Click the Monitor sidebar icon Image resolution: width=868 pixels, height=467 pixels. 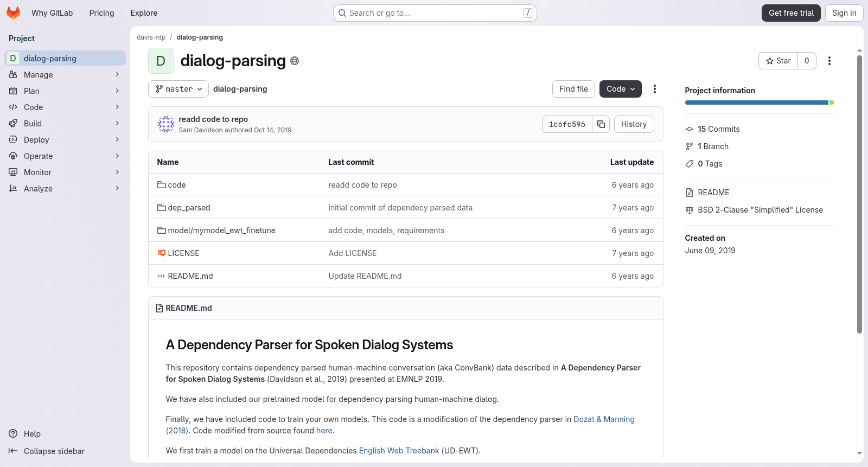13,172
